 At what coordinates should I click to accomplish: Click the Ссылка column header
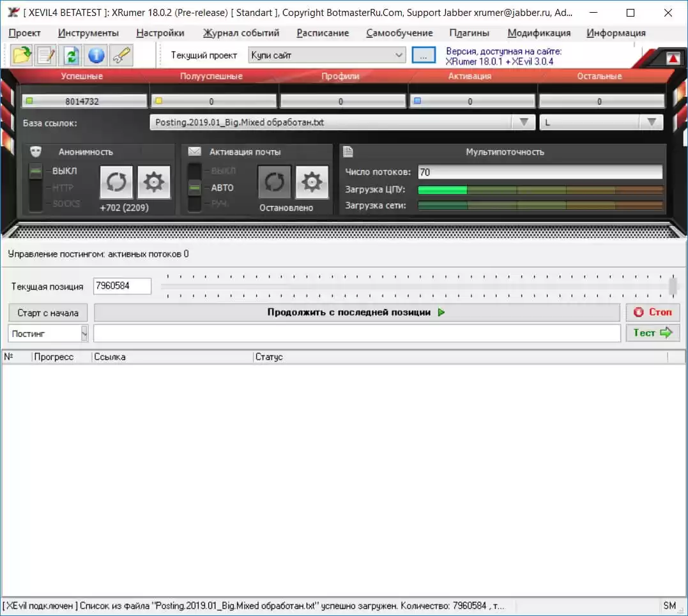click(172, 357)
